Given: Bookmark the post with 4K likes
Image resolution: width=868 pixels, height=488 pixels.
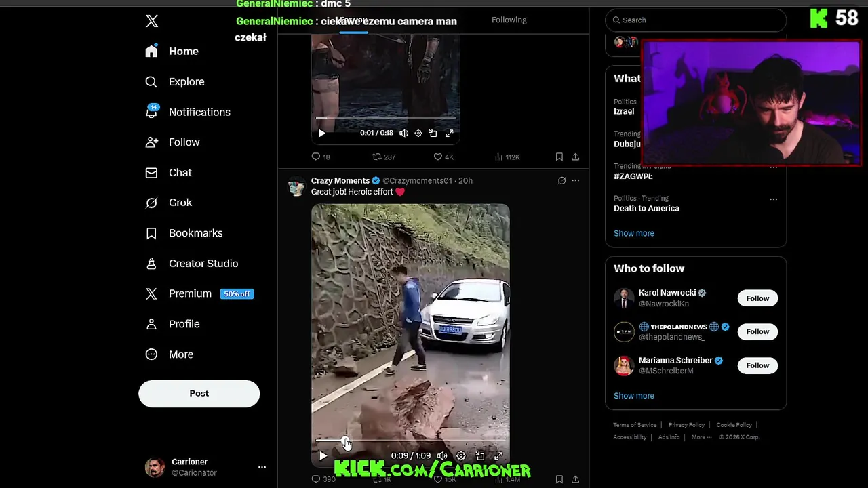Looking at the screenshot, I should pos(559,157).
